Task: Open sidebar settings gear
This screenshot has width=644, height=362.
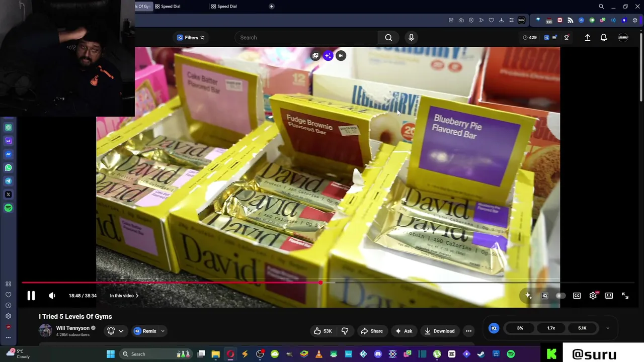Action: pyautogui.click(x=8, y=316)
